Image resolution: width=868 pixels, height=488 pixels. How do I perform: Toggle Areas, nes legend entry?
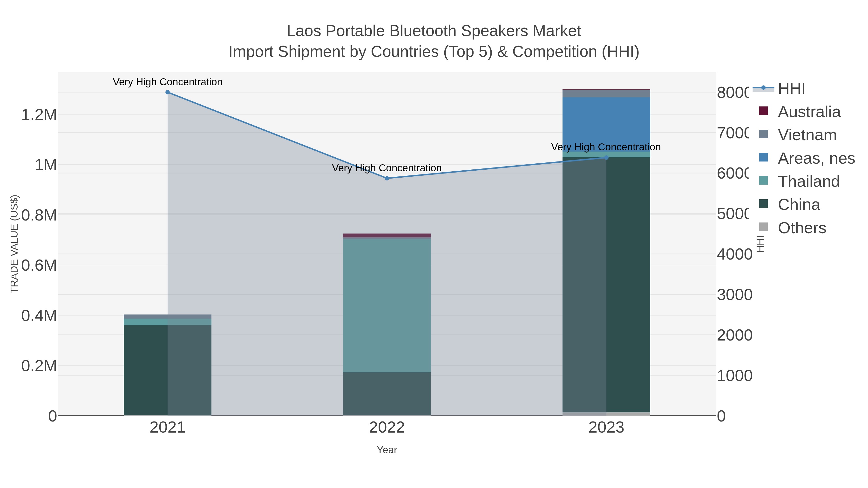807,158
